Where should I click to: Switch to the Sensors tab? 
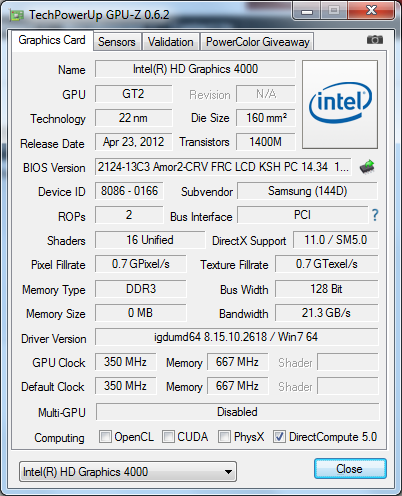[x=117, y=42]
